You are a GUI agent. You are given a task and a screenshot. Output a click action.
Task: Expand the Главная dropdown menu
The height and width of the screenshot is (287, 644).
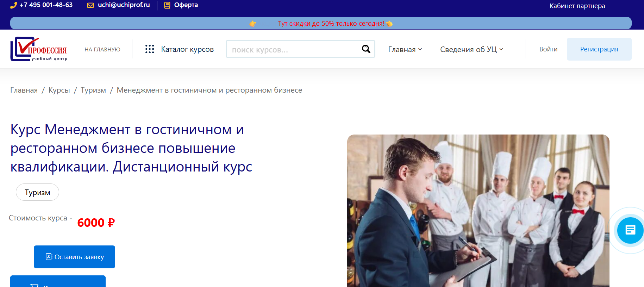405,50
